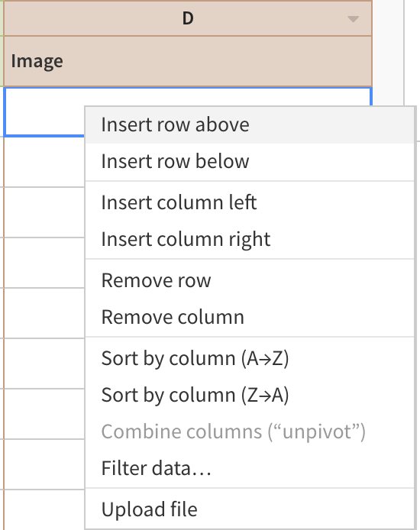Sort by column Z→A
The image size is (420, 530).
click(x=250, y=395)
